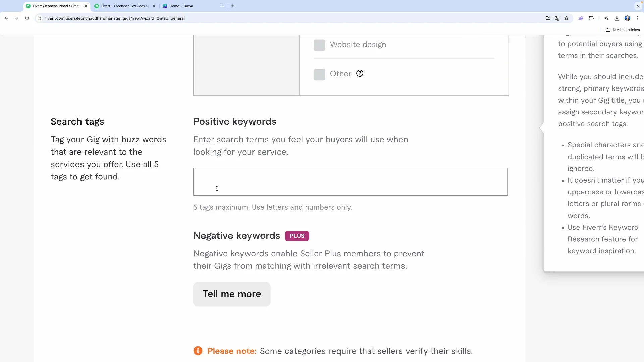The width and height of the screenshot is (644, 362).
Task: Open the Google Translate icon in address bar
Action: (557, 18)
